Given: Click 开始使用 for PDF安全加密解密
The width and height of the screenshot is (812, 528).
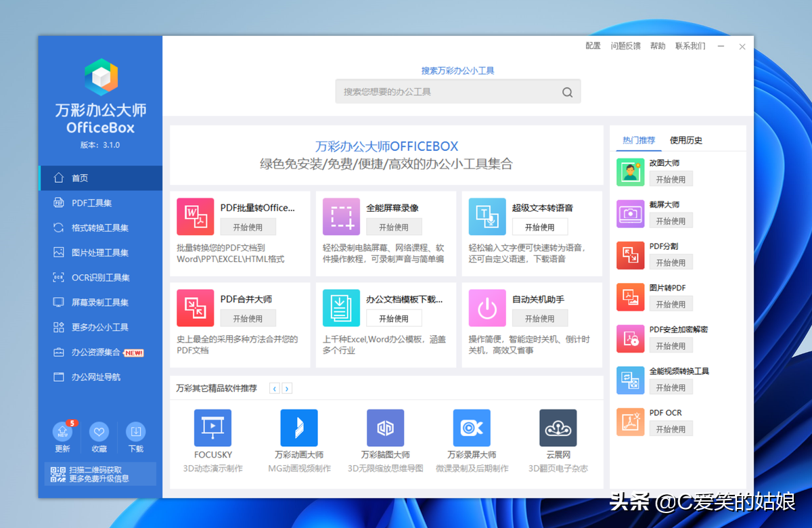Looking at the screenshot, I should click(671, 346).
